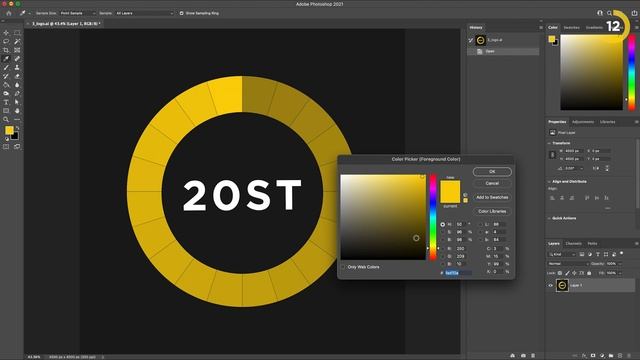Click OK in the Color Picker
This screenshot has width=640, height=360.
[492, 171]
